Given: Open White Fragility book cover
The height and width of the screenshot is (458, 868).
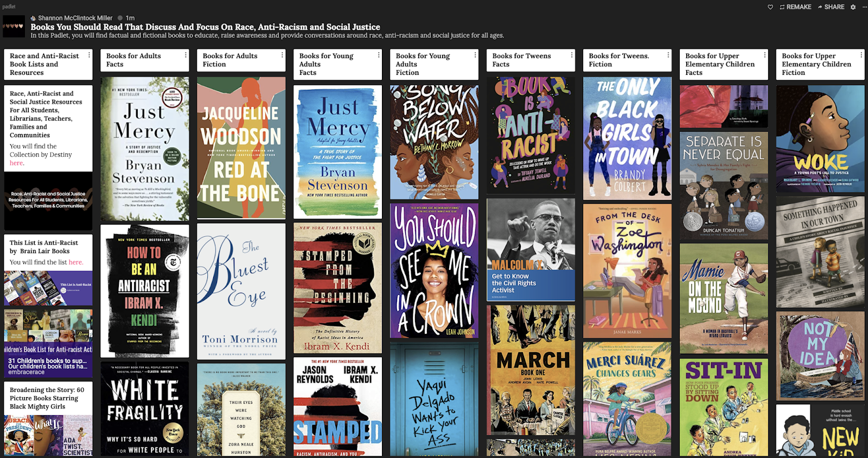Looking at the screenshot, I should 145,409.
